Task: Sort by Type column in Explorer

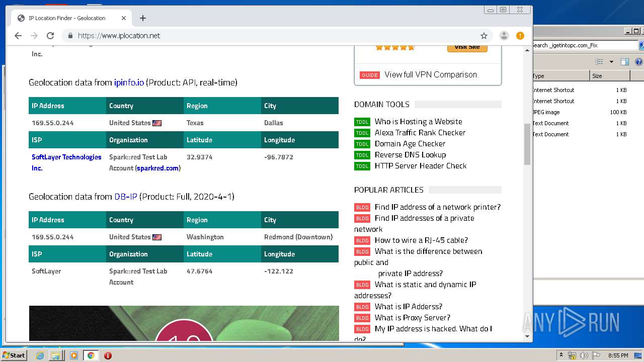Action: pos(560,76)
